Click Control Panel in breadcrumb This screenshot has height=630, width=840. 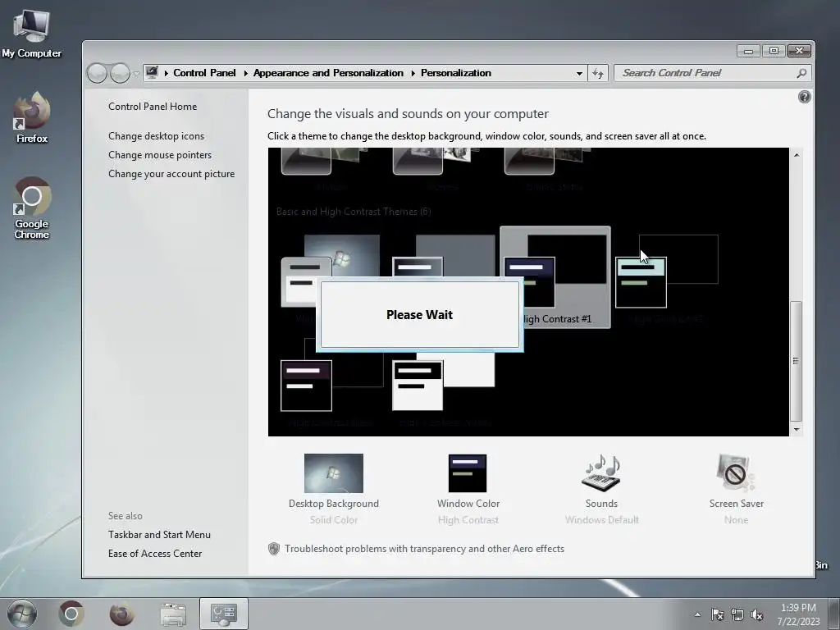[x=204, y=73]
